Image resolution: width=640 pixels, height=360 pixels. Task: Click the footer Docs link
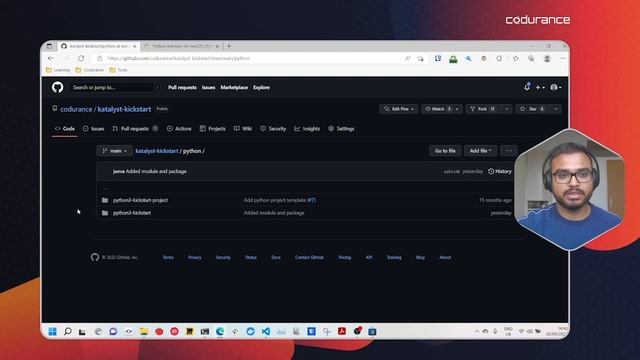pyautogui.click(x=276, y=258)
